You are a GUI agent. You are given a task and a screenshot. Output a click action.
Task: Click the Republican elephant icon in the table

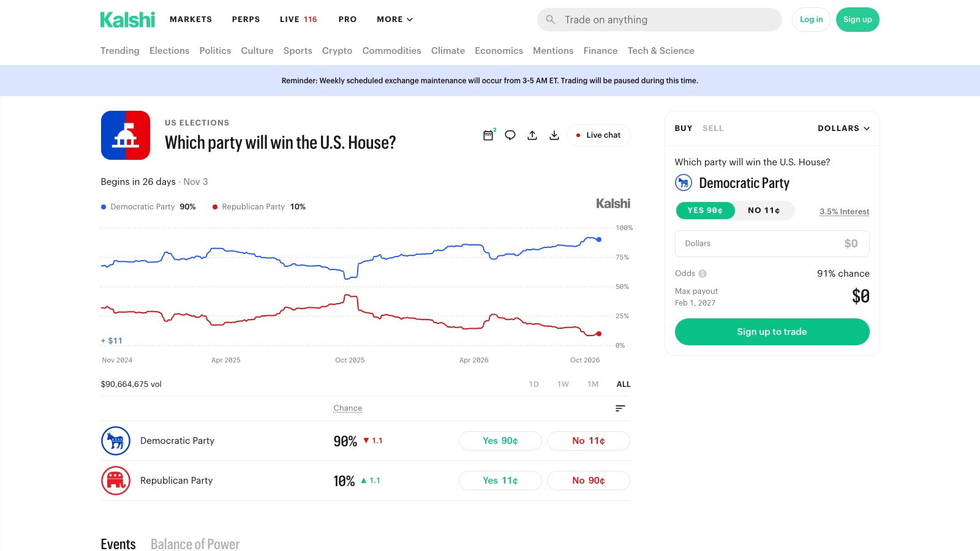pyautogui.click(x=116, y=481)
